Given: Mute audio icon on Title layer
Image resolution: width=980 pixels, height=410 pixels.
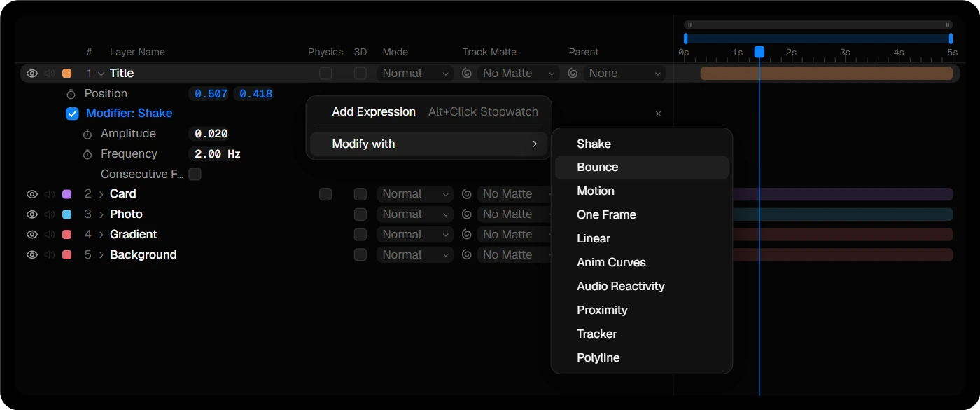Looking at the screenshot, I should [x=50, y=74].
